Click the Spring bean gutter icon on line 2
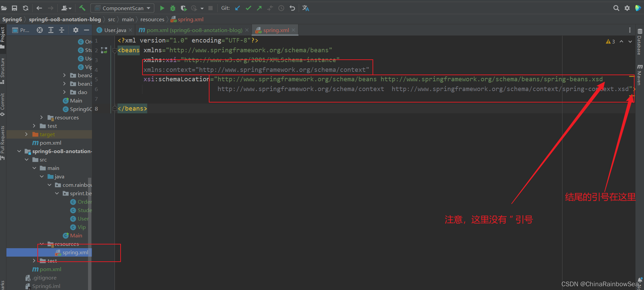Image resolution: width=644 pixels, height=290 pixels. click(104, 50)
